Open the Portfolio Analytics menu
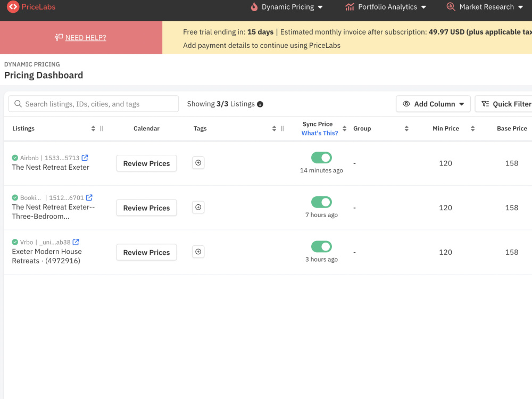The image size is (532, 399). [385, 7]
